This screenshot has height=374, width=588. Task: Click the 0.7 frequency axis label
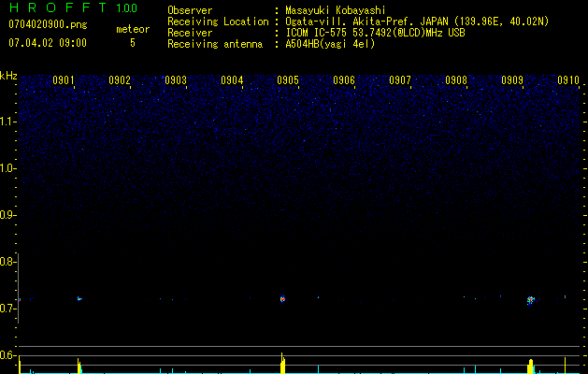tap(8, 309)
